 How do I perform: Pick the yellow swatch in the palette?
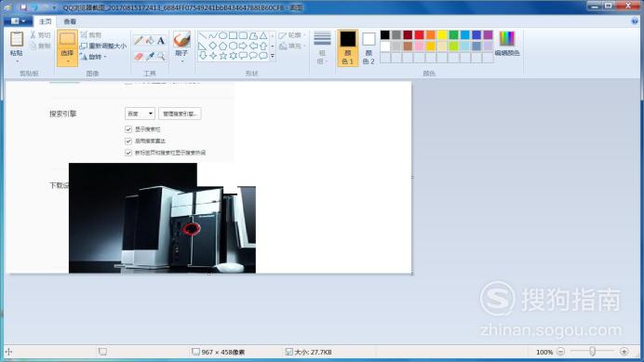(442, 35)
